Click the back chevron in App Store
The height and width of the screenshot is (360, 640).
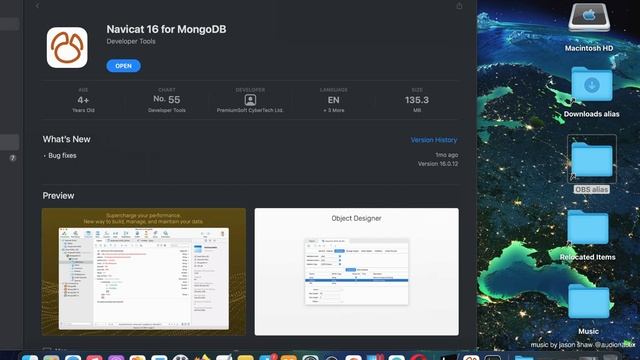(x=38, y=5)
